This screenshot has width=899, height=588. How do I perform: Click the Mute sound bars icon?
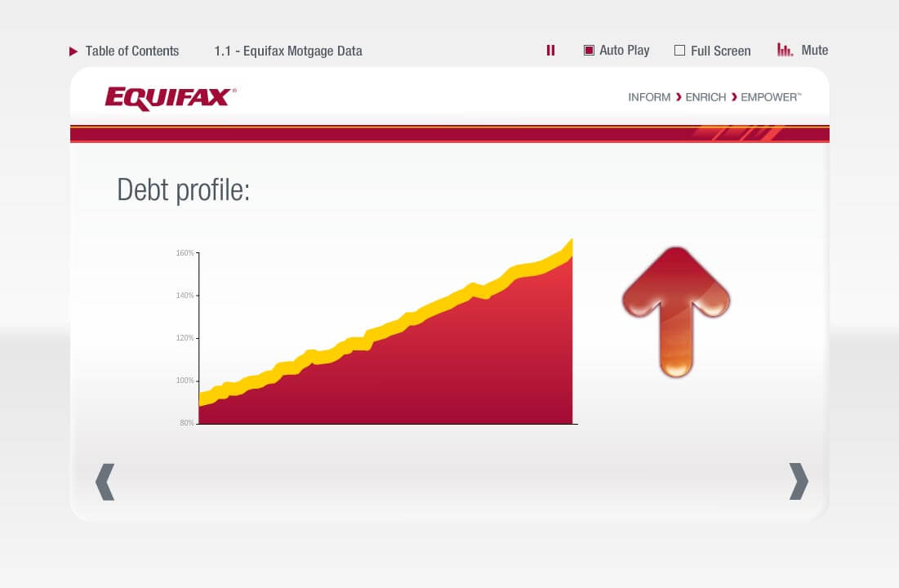tap(785, 51)
